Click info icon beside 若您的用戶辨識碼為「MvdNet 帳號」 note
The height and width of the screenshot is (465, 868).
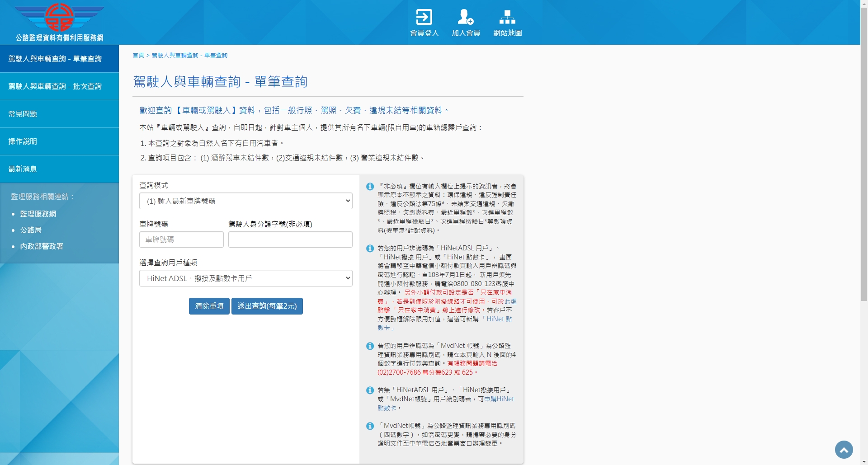370,346
